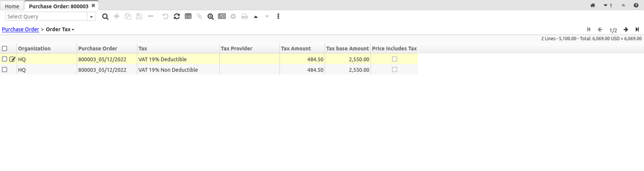Switch to the Home tab
Image resolution: width=644 pixels, height=171 pixels.
pos(12,6)
